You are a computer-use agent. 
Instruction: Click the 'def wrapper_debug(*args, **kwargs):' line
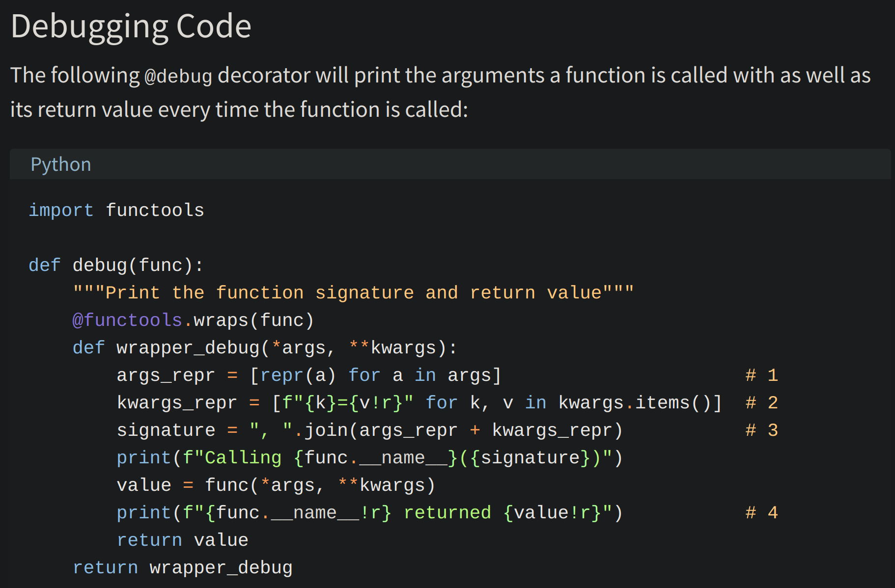(265, 347)
